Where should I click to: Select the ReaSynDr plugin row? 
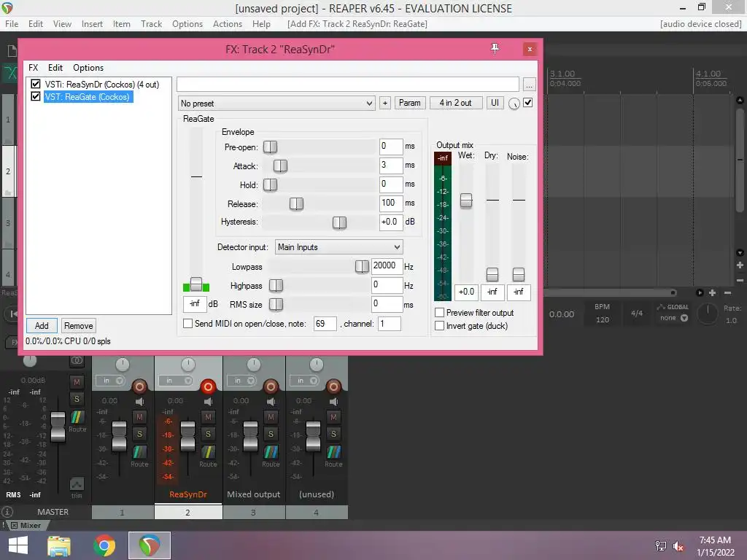click(x=101, y=85)
